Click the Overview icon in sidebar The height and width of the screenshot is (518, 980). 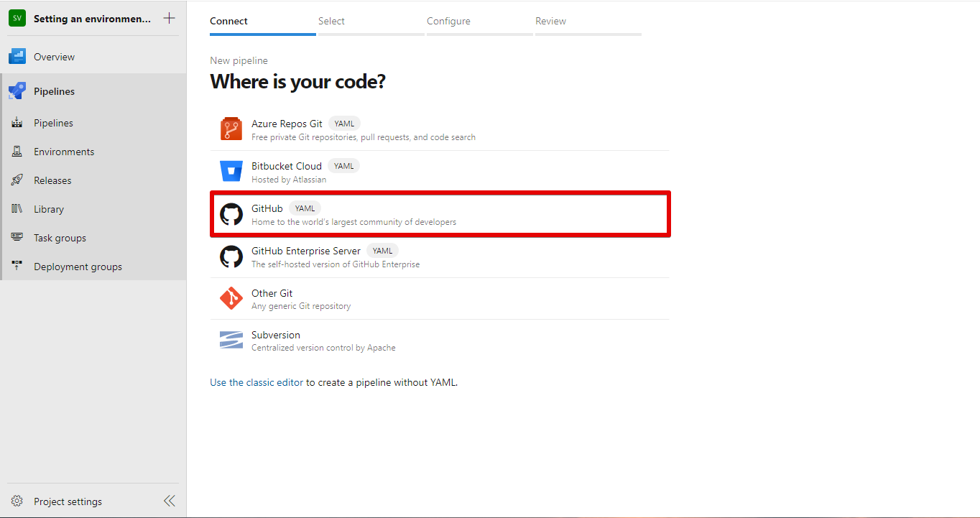pos(17,57)
